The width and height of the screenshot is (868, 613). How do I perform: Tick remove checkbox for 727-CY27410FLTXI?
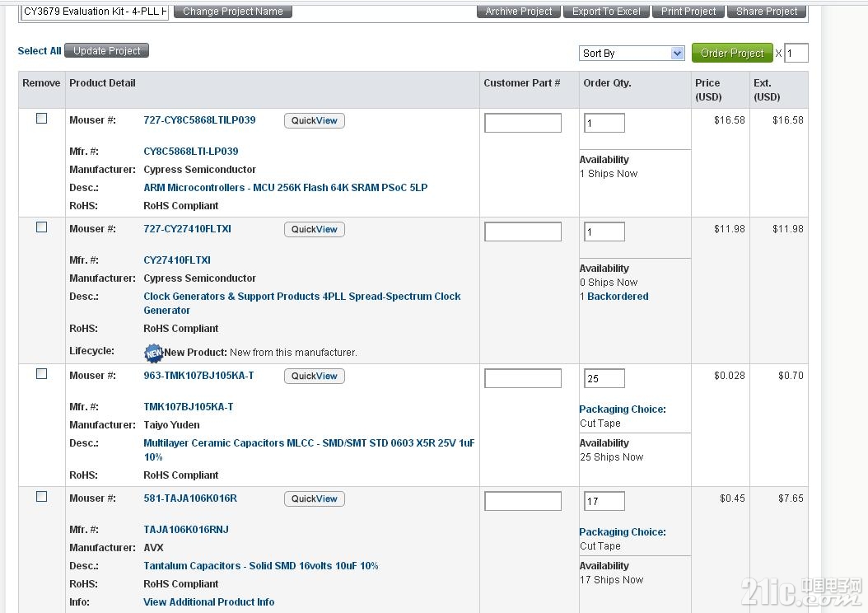[41, 227]
